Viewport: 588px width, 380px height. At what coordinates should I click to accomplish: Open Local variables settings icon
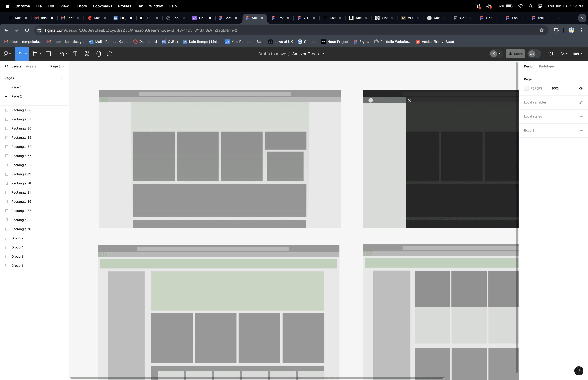point(581,102)
